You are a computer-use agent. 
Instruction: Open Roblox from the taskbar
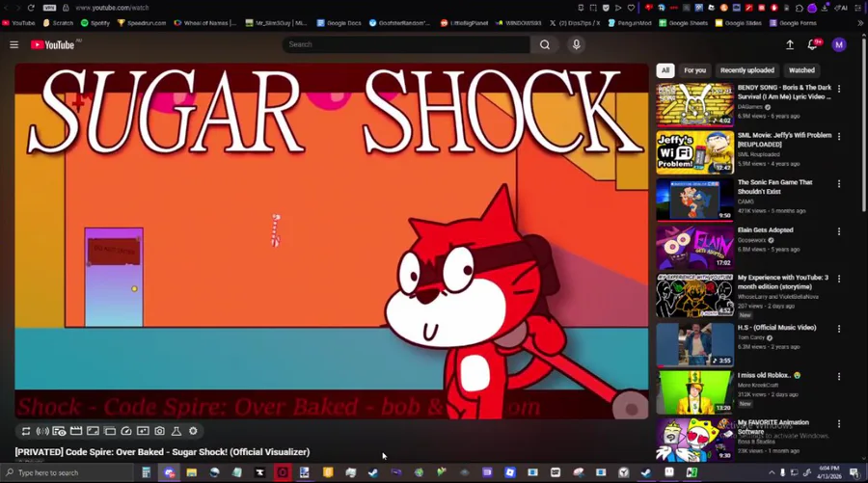click(x=510, y=472)
